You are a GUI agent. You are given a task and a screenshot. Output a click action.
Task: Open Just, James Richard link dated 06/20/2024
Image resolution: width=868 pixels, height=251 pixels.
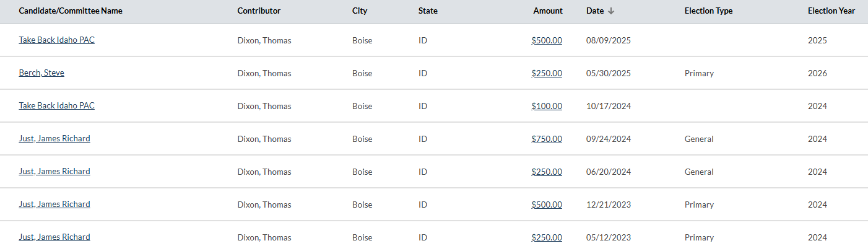pyautogui.click(x=54, y=172)
